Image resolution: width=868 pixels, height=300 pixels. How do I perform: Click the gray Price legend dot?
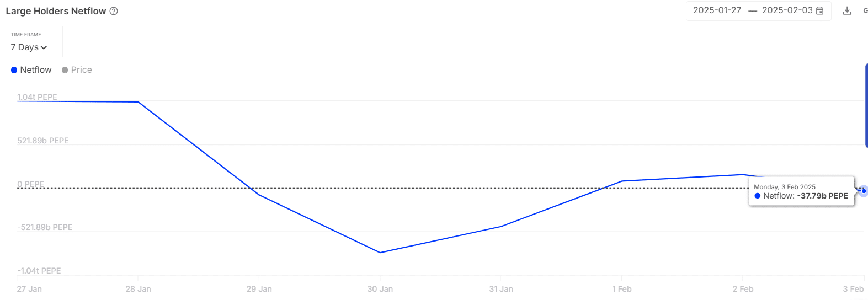pyautogui.click(x=65, y=70)
